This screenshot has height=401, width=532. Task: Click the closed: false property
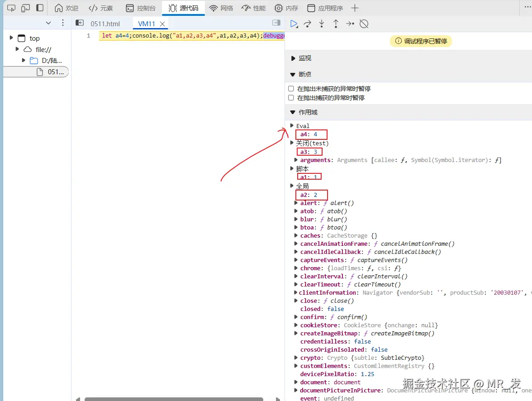322,309
